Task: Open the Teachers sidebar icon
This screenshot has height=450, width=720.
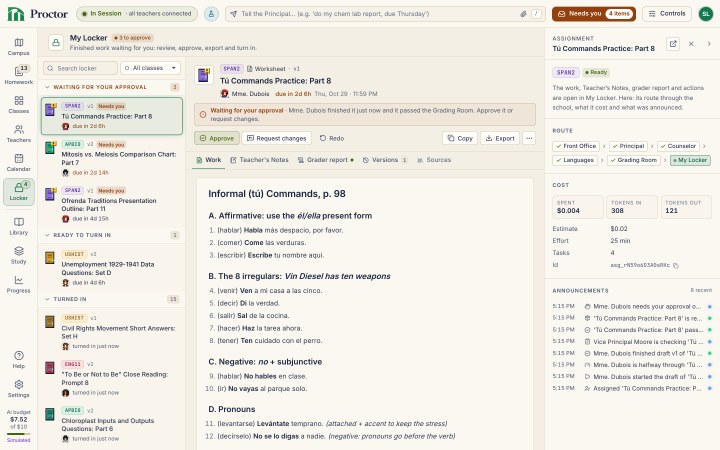Action: pos(18,134)
